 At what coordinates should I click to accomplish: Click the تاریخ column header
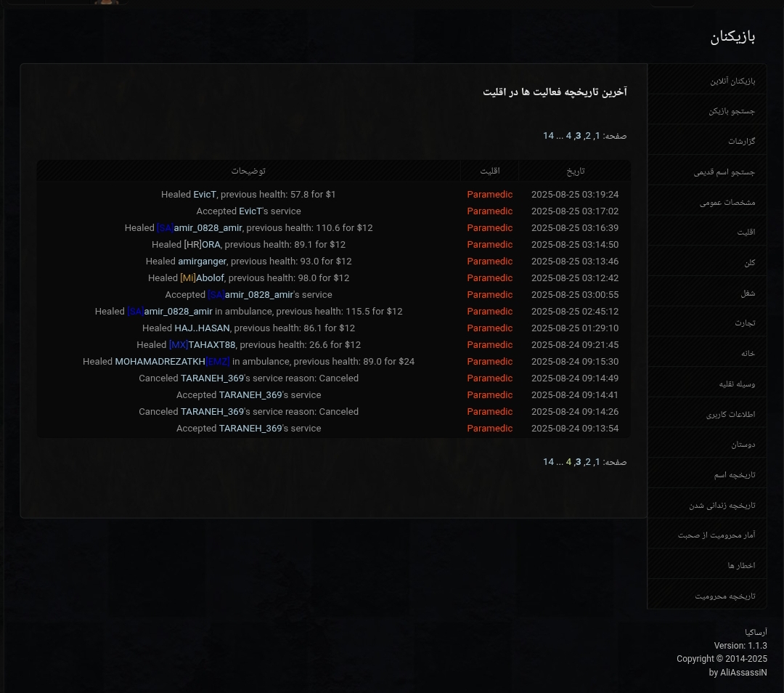[576, 171]
